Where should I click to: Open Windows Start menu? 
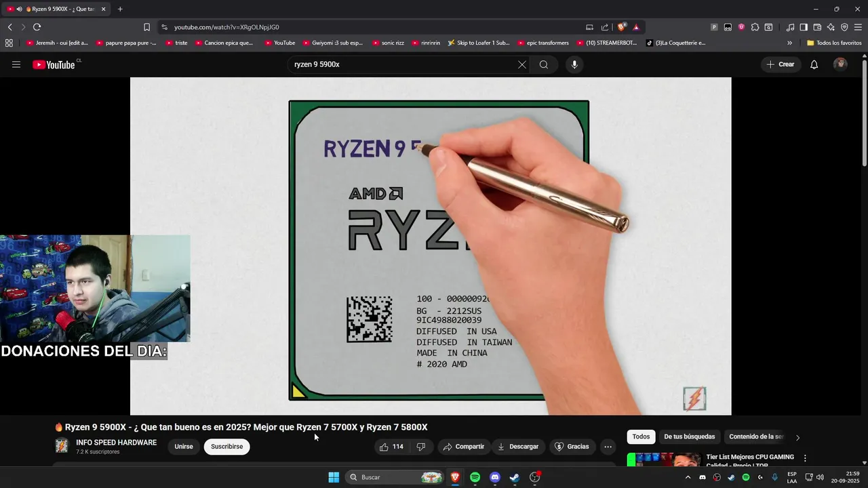point(334,477)
